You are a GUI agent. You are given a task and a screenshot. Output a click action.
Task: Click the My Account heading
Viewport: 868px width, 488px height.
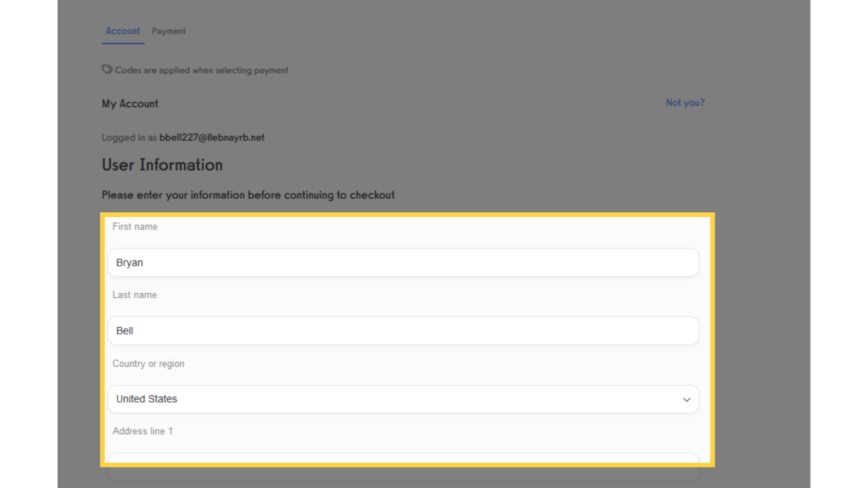(130, 104)
